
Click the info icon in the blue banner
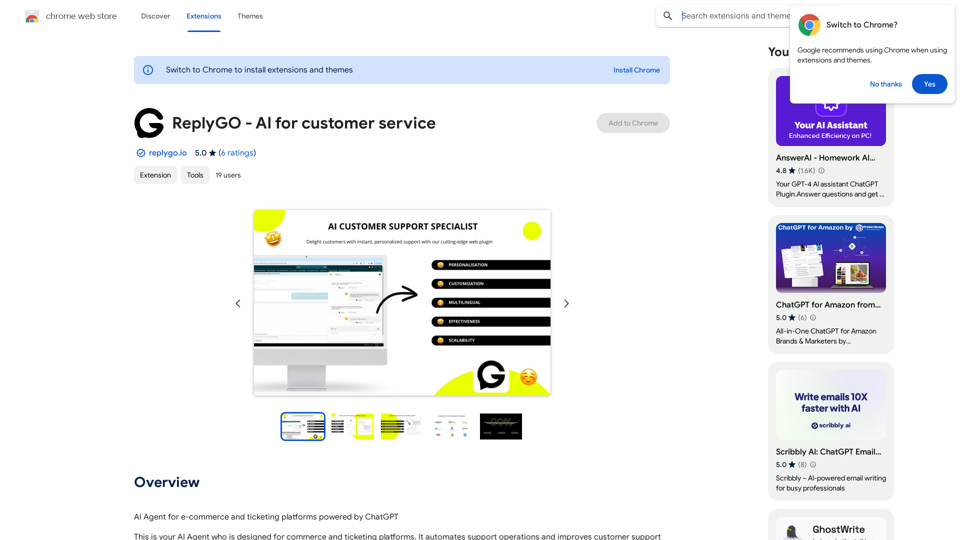148,70
